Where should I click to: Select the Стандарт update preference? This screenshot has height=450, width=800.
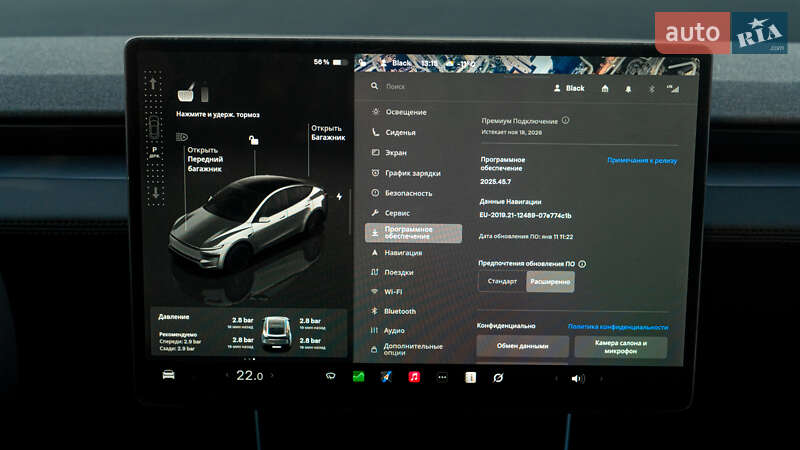pyautogui.click(x=502, y=282)
